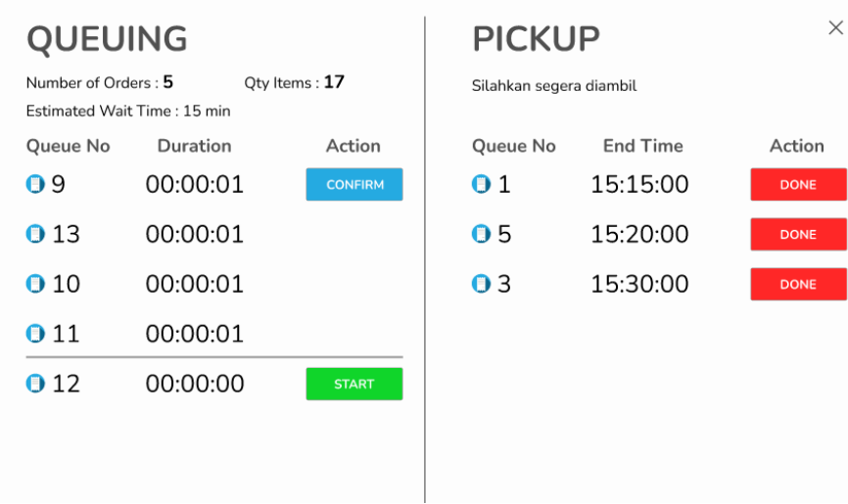Click the End Time column header
The height and width of the screenshot is (504, 848).
[642, 146]
